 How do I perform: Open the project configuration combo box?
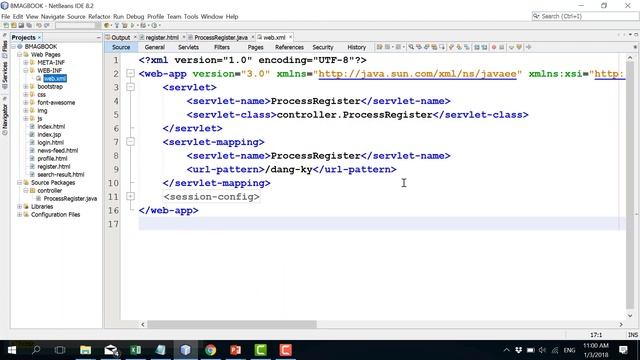pos(78,25)
